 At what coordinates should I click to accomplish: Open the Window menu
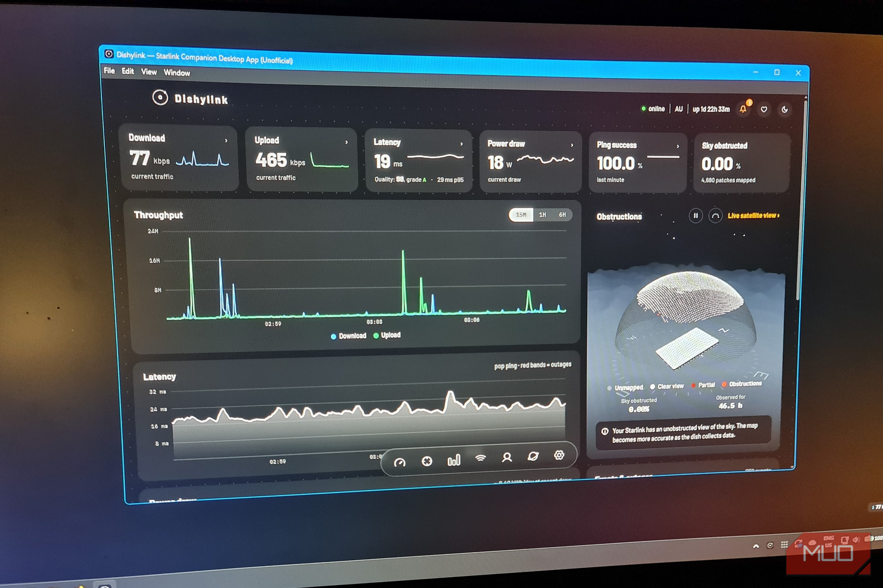point(177,73)
